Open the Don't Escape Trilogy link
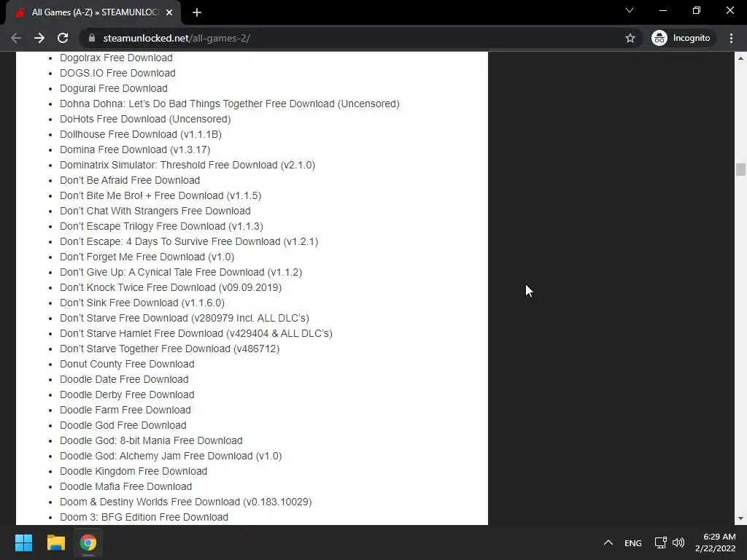Screen dimensions: 747x560 click(161, 226)
